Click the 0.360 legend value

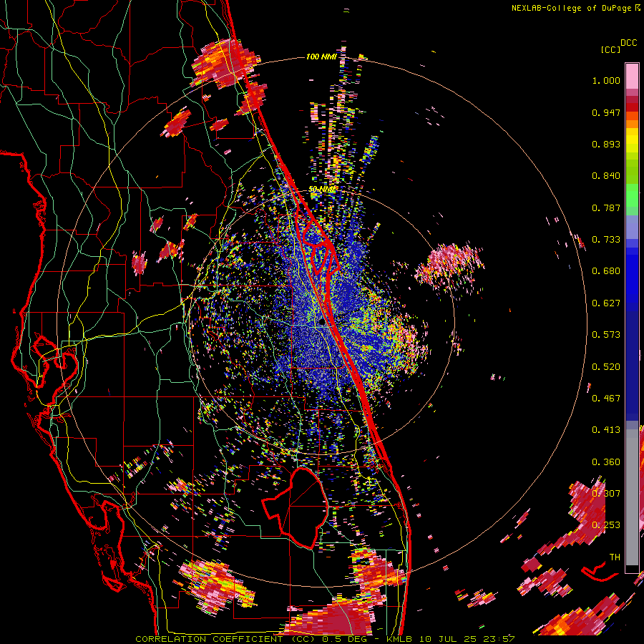[x=606, y=462]
